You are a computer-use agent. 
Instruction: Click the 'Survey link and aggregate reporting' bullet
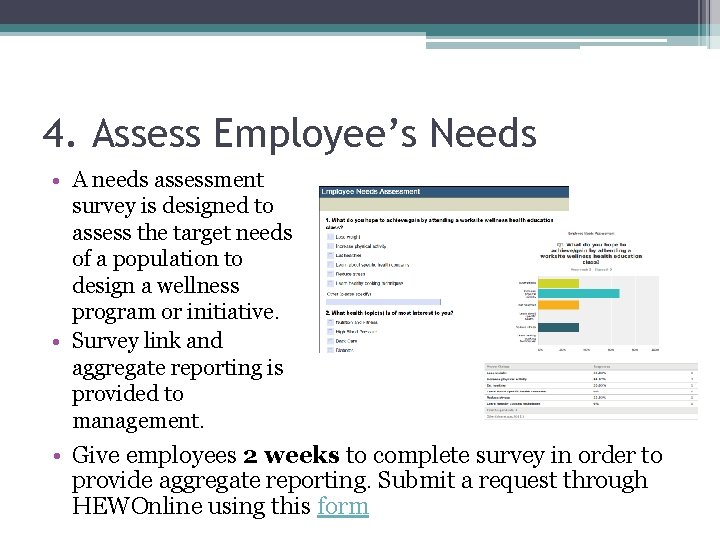click(x=177, y=380)
